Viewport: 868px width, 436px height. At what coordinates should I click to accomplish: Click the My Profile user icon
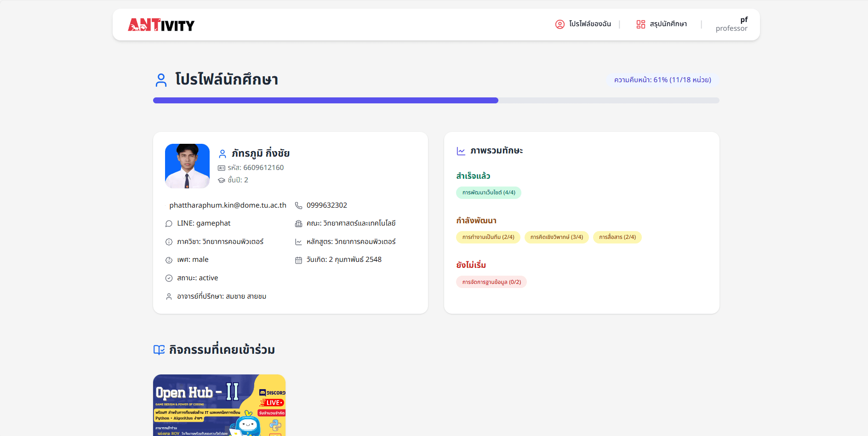[560, 24]
